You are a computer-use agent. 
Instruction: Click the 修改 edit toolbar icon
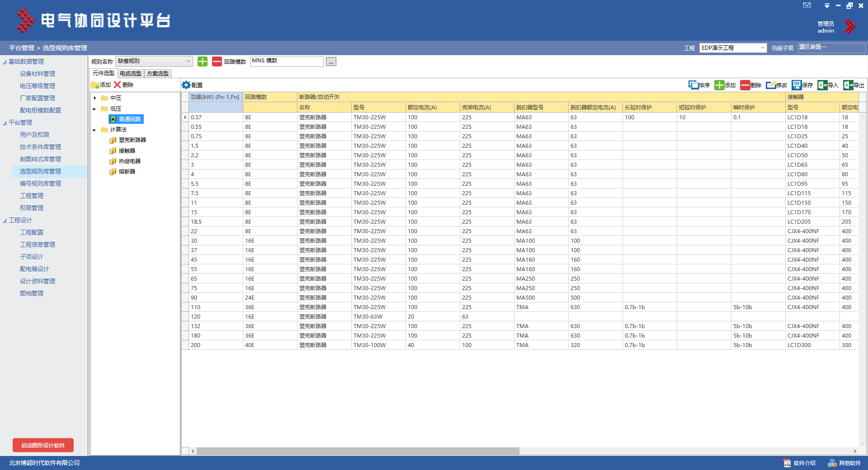tap(776, 85)
